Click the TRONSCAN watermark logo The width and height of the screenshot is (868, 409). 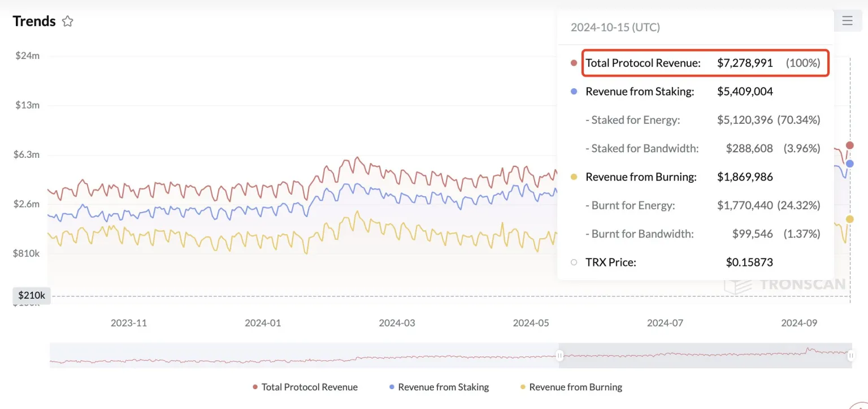785,284
